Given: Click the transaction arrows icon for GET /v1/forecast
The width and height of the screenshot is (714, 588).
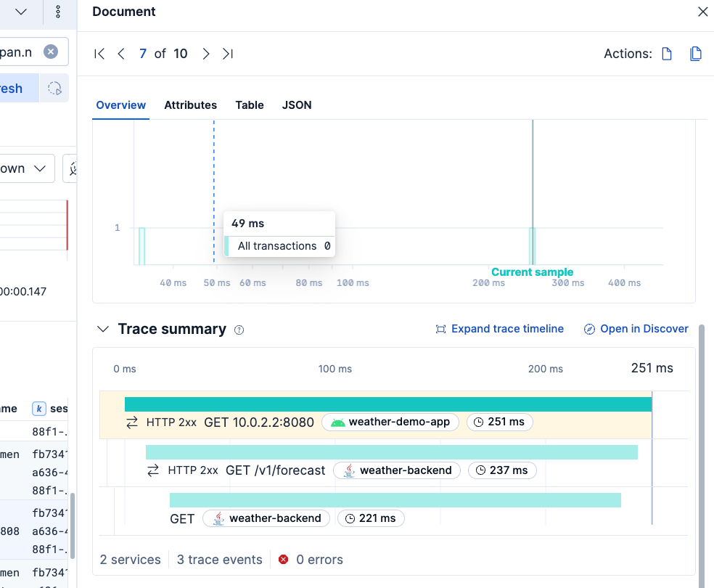Looking at the screenshot, I should click(153, 470).
